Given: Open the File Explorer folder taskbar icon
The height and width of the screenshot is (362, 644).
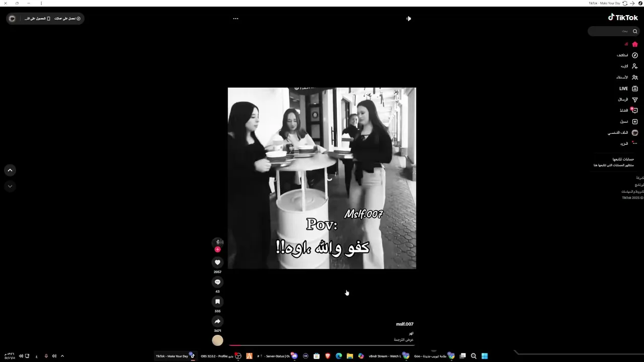Looking at the screenshot, I should (x=350, y=356).
